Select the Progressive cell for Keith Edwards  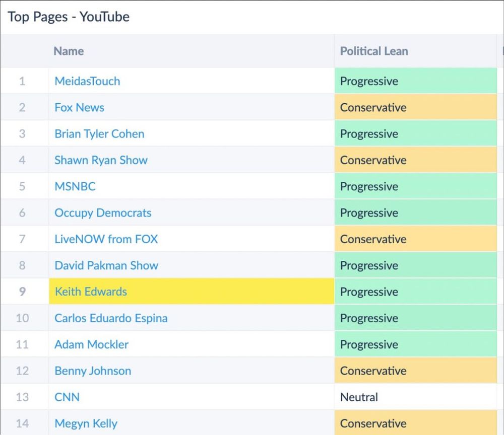point(416,291)
